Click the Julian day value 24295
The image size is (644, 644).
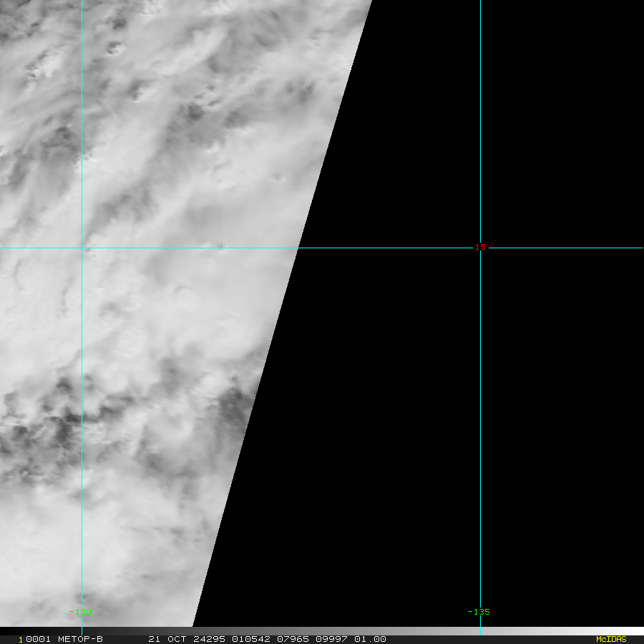210,639
